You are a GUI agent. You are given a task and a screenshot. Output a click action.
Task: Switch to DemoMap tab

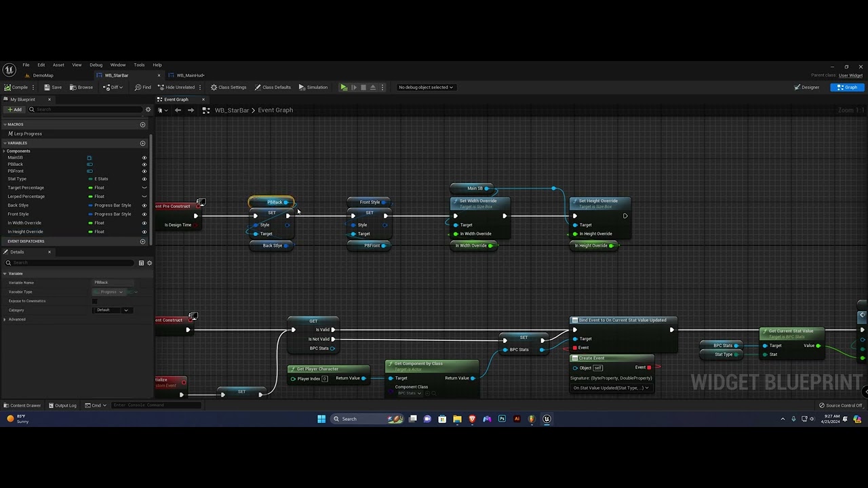click(x=43, y=75)
